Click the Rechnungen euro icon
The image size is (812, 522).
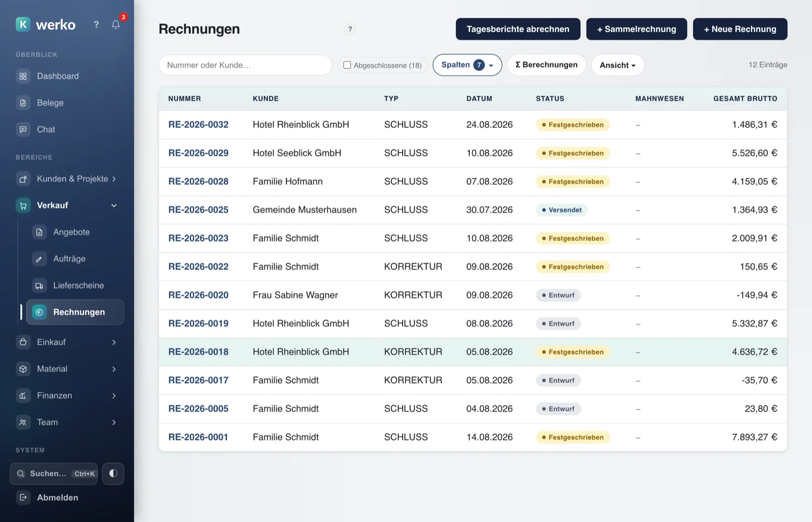(39, 312)
